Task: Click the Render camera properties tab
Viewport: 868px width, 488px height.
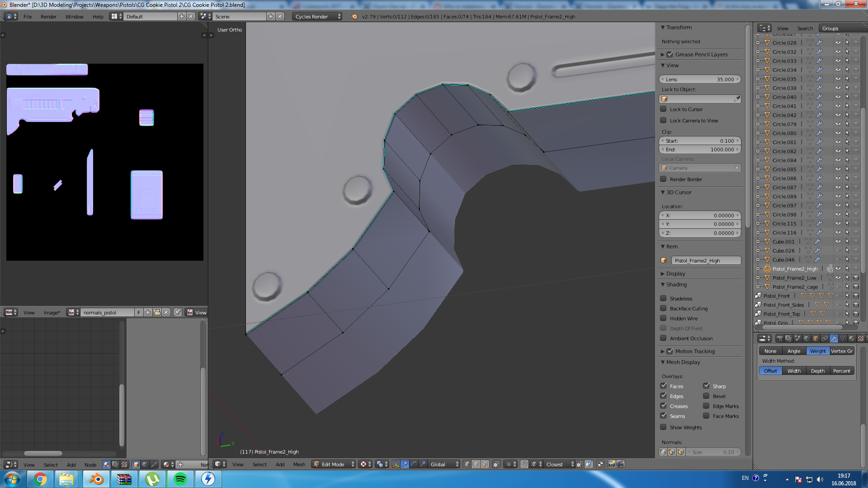Action: click(x=779, y=338)
